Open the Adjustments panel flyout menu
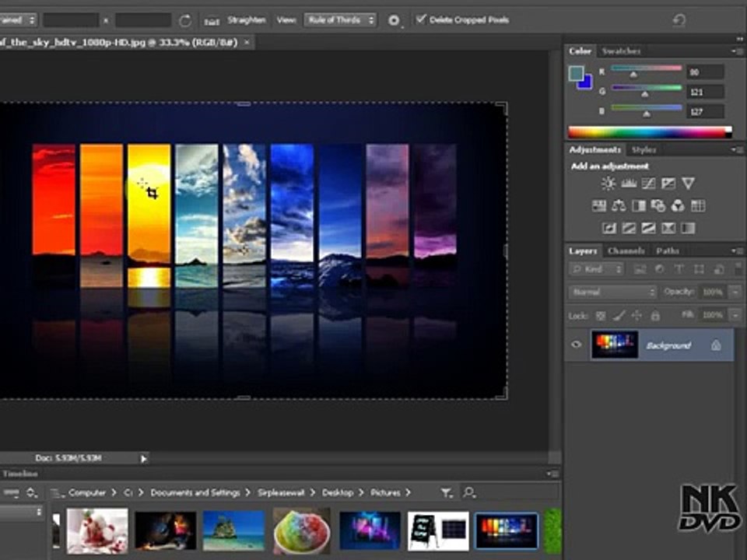Viewport: 747px width, 560px height. (x=738, y=150)
